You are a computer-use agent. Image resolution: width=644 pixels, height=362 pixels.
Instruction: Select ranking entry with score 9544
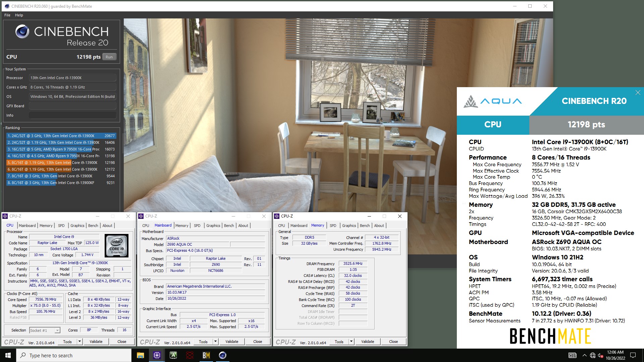click(61, 176)
